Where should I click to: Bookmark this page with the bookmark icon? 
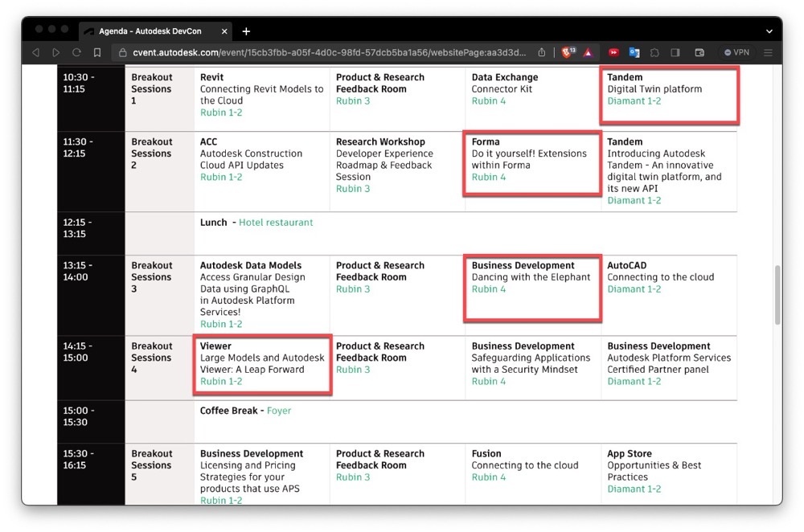(x=97, y=52)
